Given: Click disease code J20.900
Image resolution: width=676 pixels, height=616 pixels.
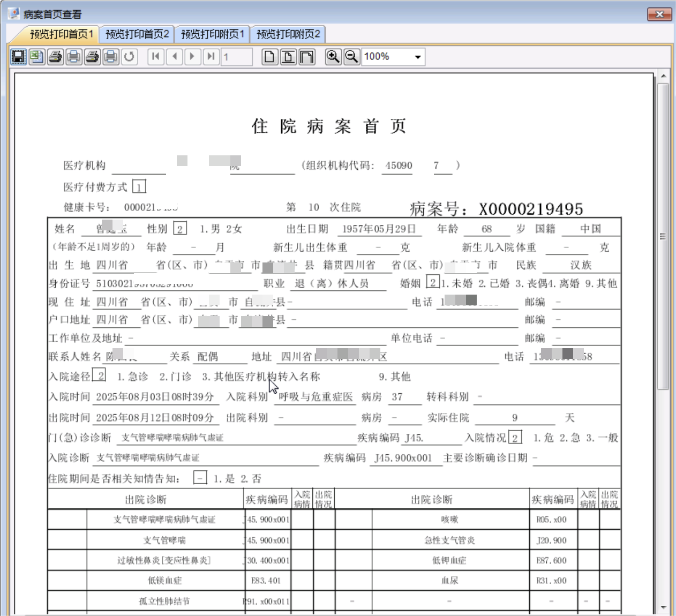Looking at the screenshot, I should (x=551, y=540).
